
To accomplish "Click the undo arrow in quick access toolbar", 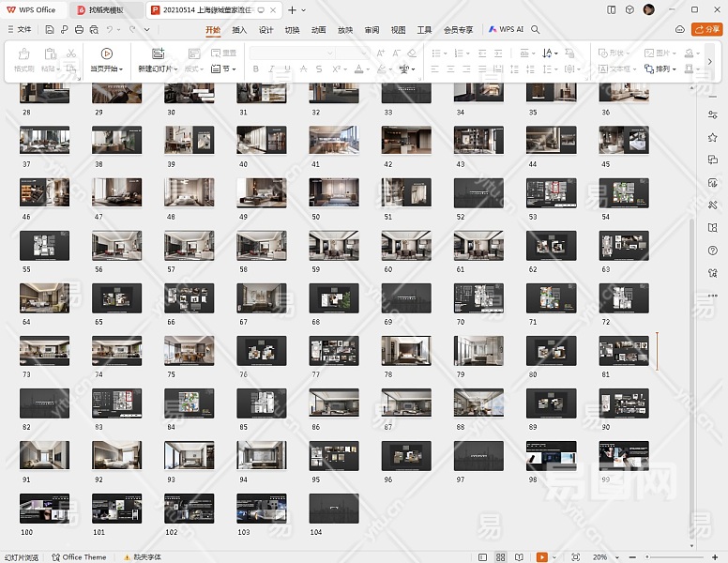I will (110, 30).
